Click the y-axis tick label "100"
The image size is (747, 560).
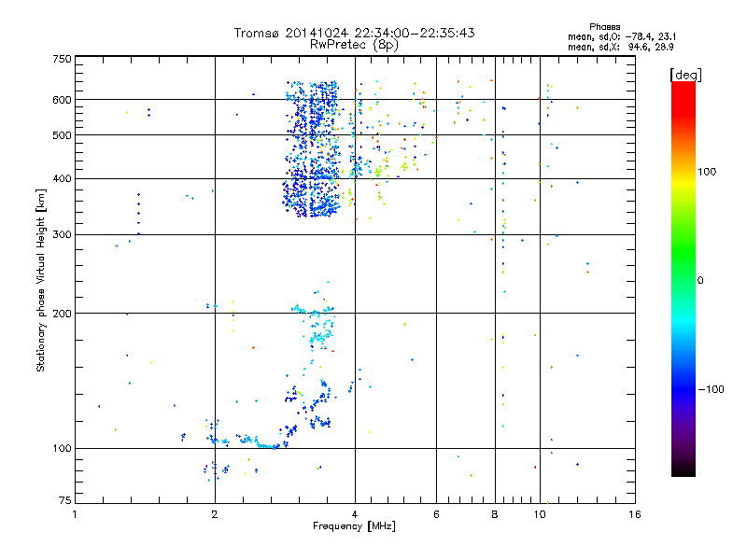click(x=62, y=449)
